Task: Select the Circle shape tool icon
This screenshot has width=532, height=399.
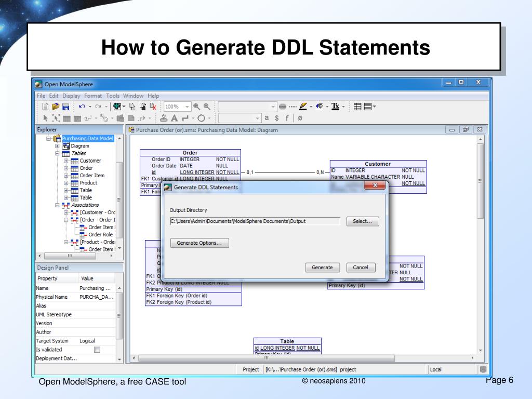Action: pyautogui.click(x=201, y=118)
